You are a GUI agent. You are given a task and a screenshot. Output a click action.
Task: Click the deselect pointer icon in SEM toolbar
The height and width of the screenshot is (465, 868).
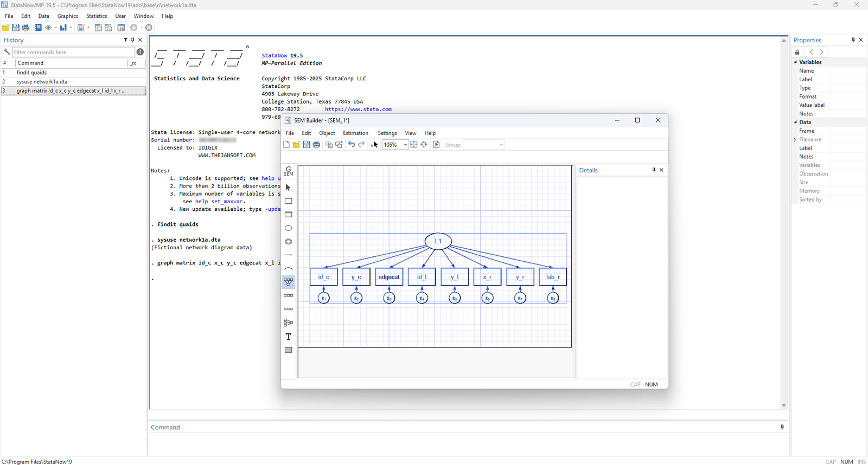(374, 145)
